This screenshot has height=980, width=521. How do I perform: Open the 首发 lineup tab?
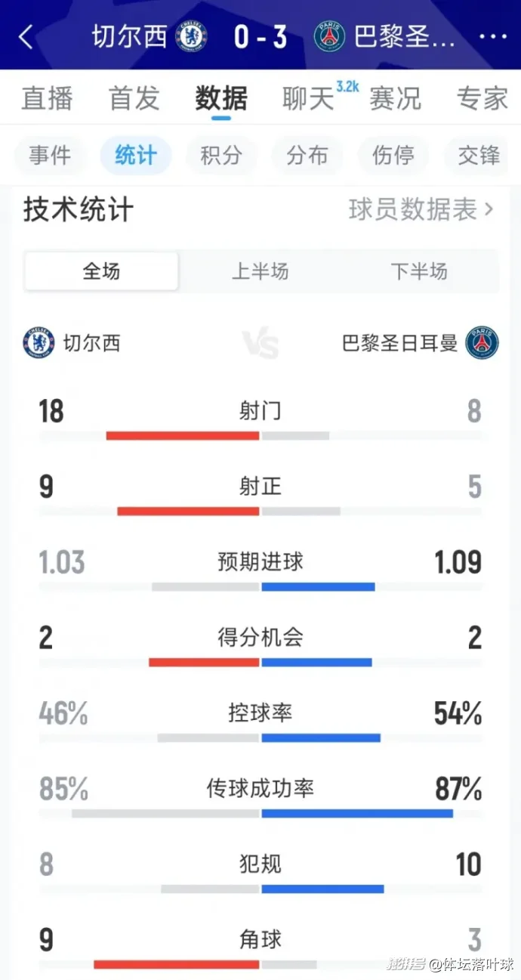[x=134, y=98]
